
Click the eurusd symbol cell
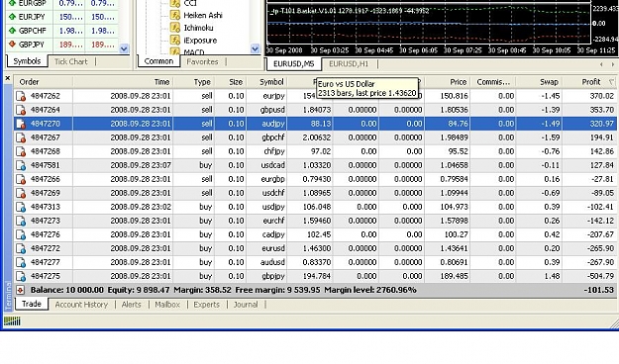pos(273,248)
